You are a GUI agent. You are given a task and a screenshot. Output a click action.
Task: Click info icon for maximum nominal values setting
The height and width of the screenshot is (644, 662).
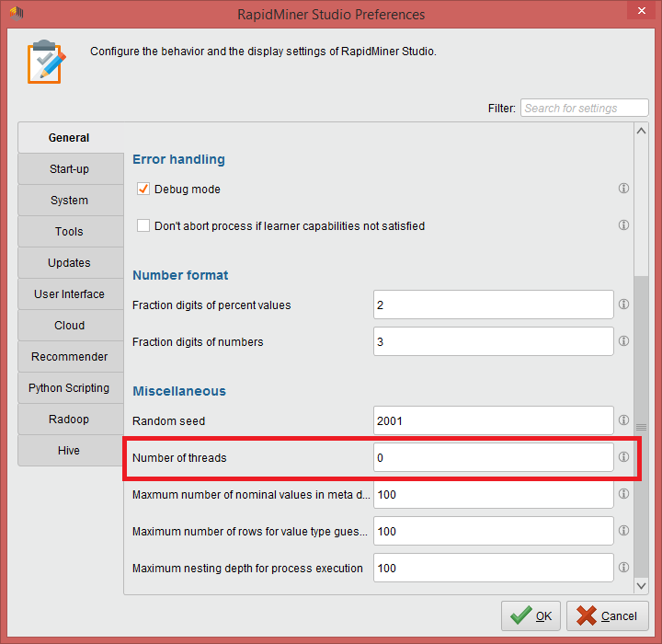click(623, 493)
